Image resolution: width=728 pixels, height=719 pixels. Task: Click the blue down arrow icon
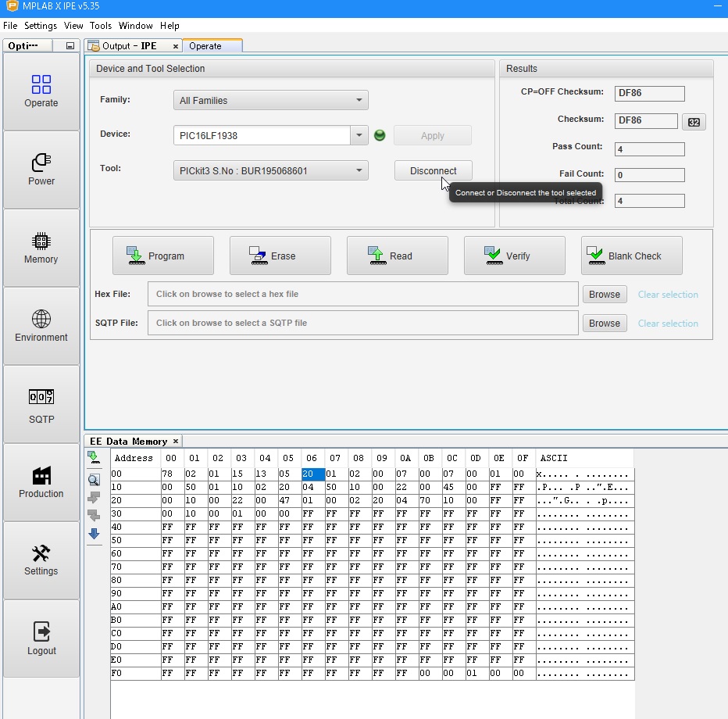pos(95,533)
